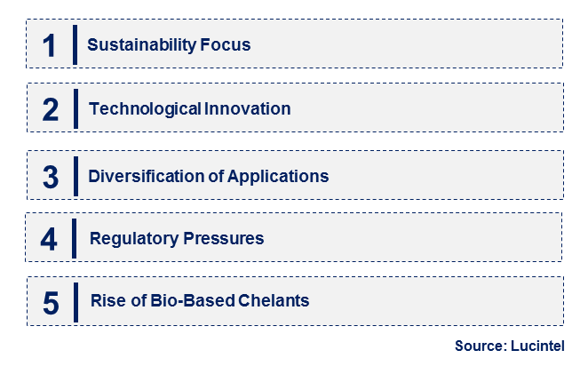Click the vertical bar beside number 5
Viewport: 588px width, 374px height.
coord(76,302)
